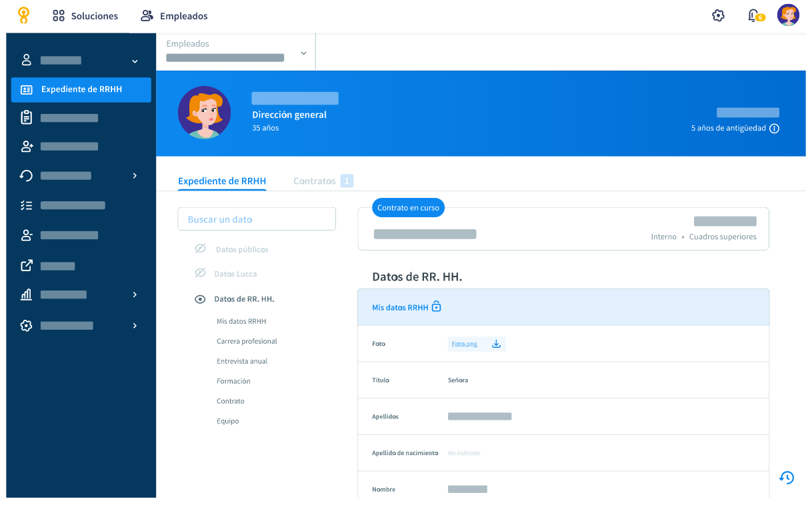Click the antigüedad info icon

[774, 129]
